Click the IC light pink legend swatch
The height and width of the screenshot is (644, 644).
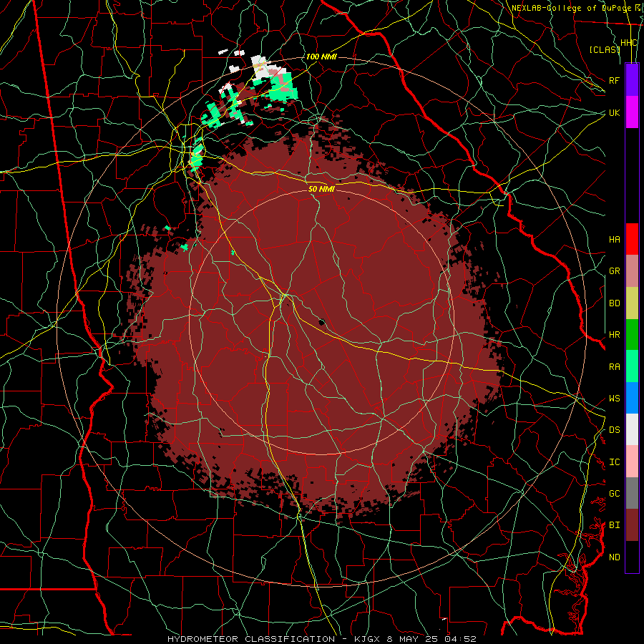[632, 462]
